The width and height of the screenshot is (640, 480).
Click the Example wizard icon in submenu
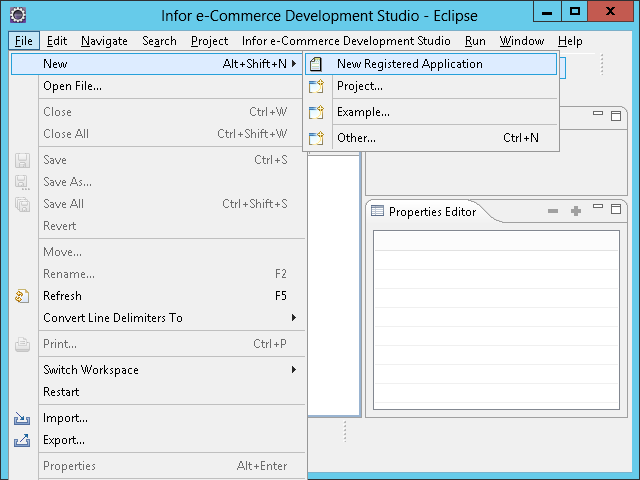[317, 112]
